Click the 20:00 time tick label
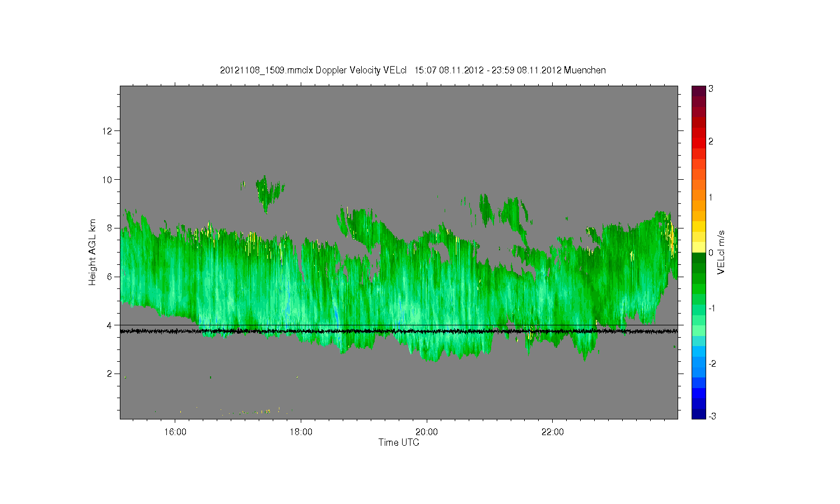Image resolution: width=840 pixels, height=504 pixels. click(427, 432)
